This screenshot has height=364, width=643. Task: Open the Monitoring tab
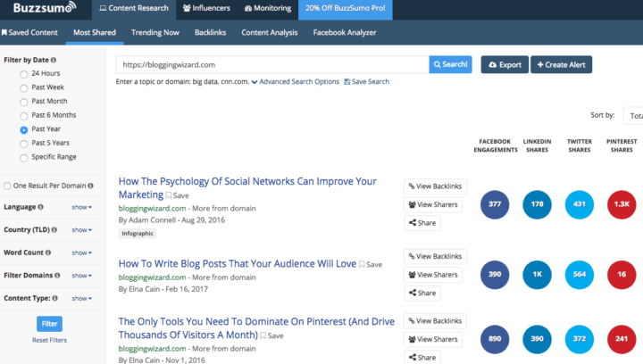click(267, 8)
